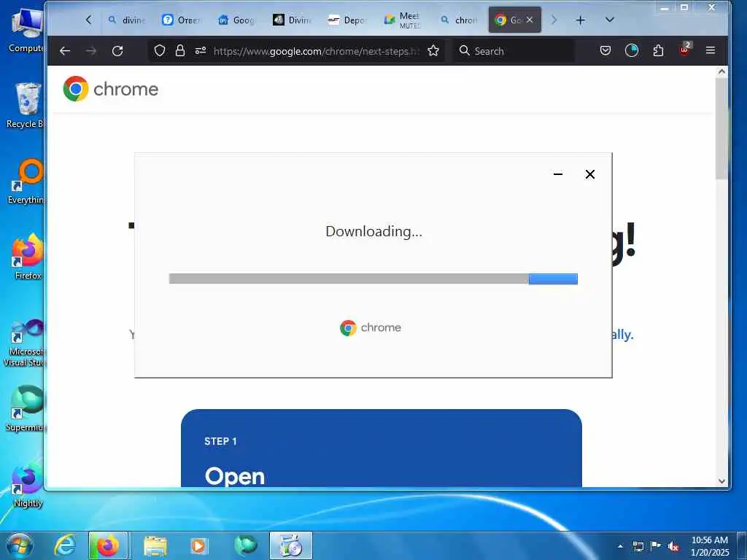Open the taskbar clock showing 10:56 AM

click(709, 545)
